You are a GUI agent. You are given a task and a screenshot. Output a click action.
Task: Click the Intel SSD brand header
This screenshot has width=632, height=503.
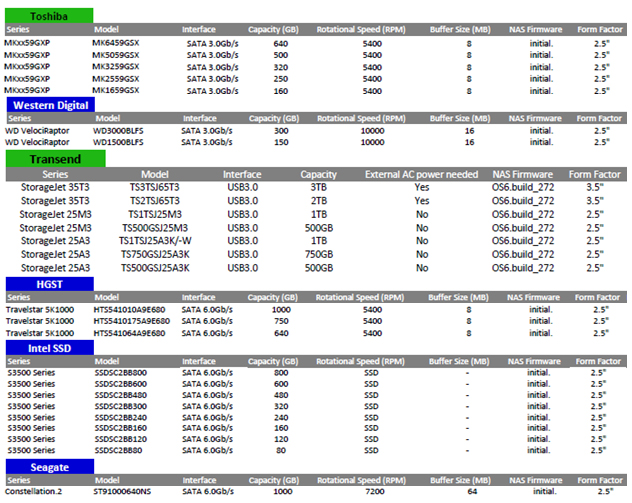(x=50, y=348)
